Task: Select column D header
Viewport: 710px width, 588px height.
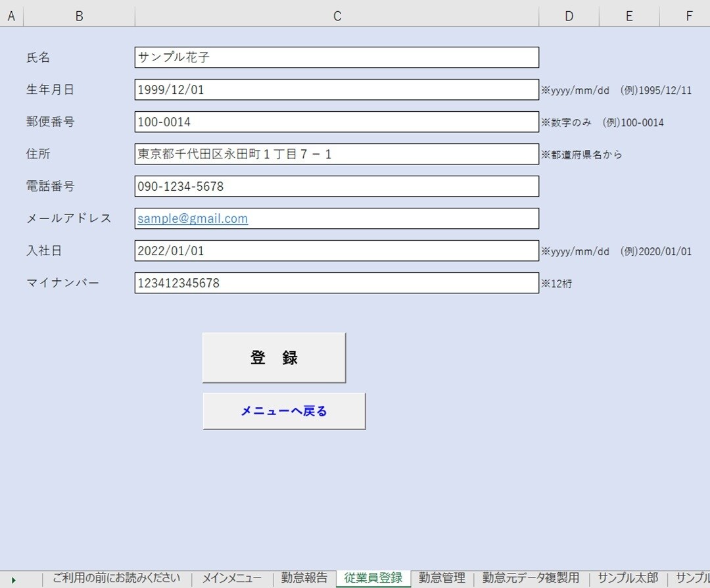Action: tap(569, 16)
